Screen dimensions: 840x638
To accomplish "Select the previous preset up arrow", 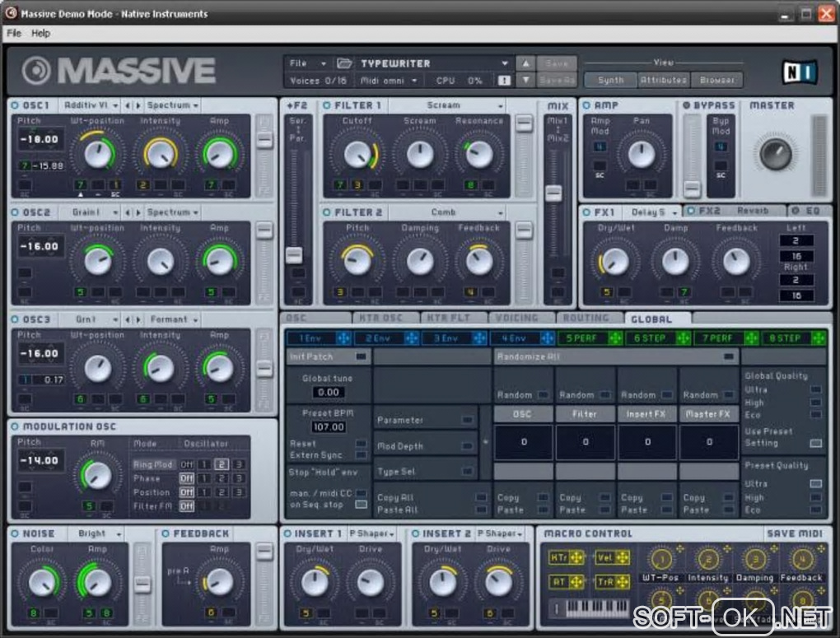I will coord(525,63).
